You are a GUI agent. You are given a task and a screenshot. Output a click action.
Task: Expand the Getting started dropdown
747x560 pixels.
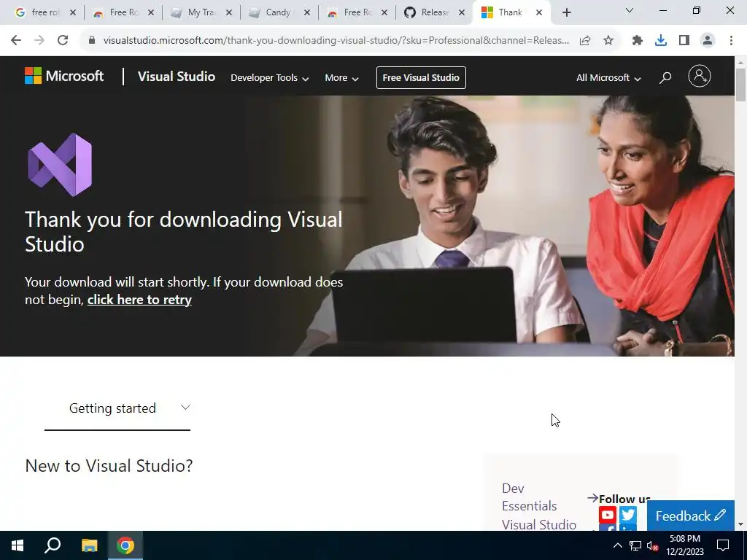pyautogui.click(x=117, y=408)
